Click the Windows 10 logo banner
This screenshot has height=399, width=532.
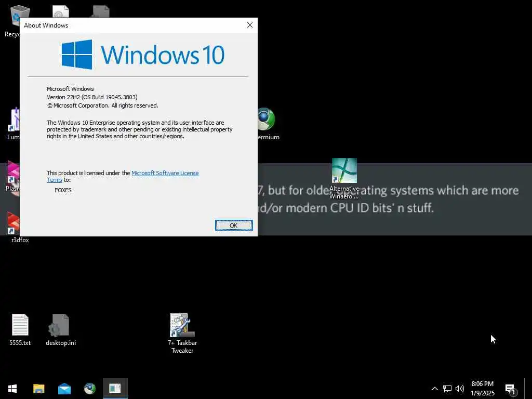[x=143, y=55]
